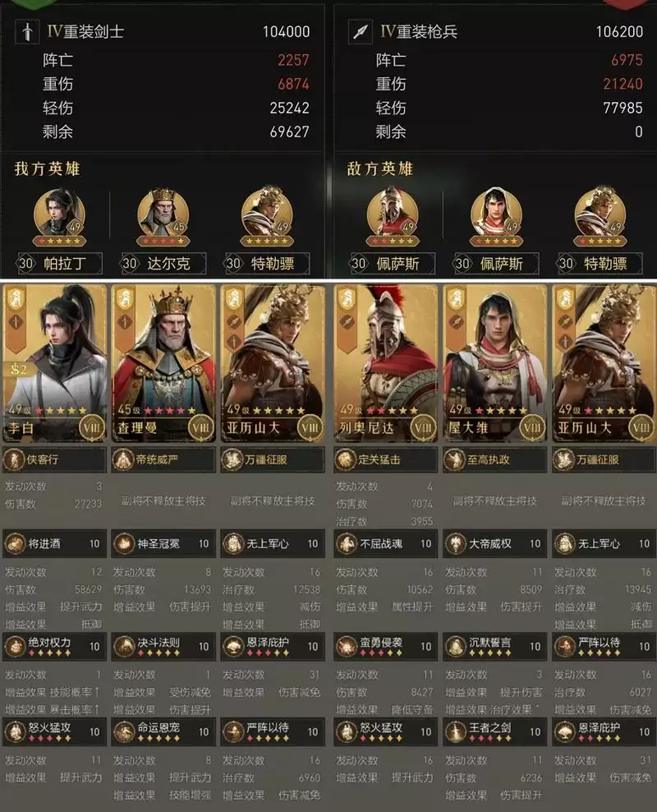Open the 大帝威权 skill entry
The width and height of the screenshot is (657, 812).
click(x=495, y=543)
